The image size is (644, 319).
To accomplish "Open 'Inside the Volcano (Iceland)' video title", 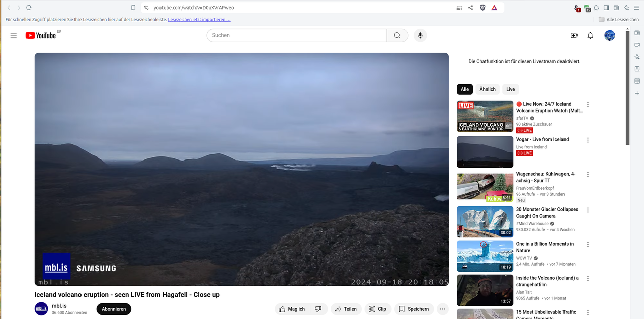I will tap(547, 281).
